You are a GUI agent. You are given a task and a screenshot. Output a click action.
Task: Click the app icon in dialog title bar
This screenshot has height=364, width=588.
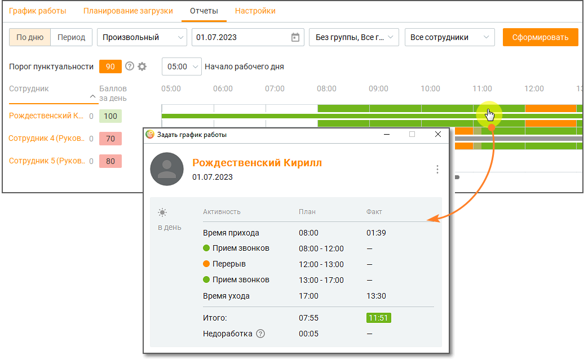tap(150, 135)
